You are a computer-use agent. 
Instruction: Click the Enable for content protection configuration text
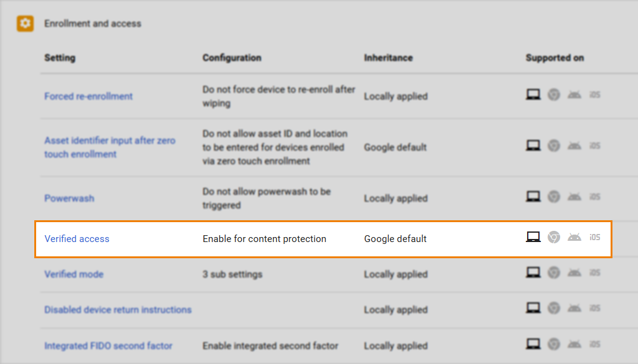click(x=264, y=239)
